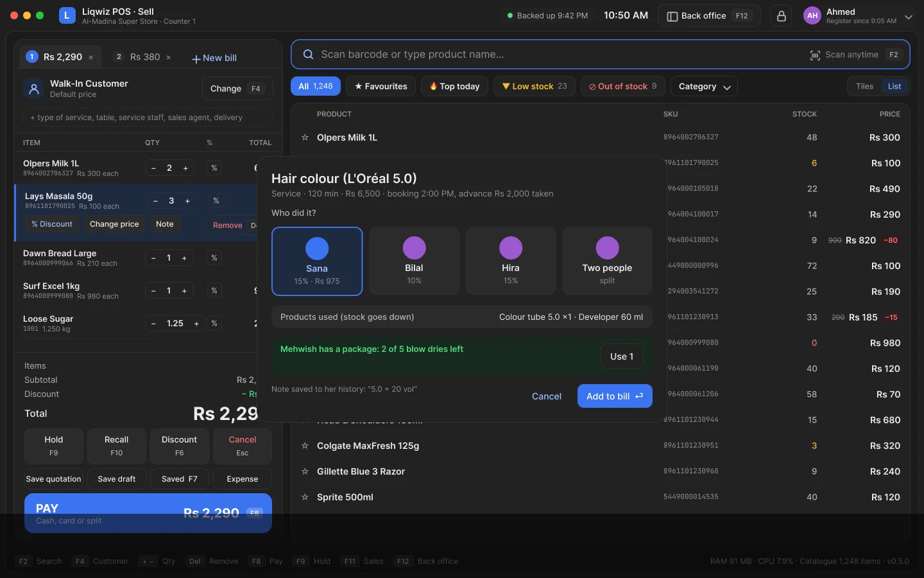The height and width of the screenshot is (578, 924).
Task: Open Dawn Bread Large percent discount box
Action: (214, 258)
